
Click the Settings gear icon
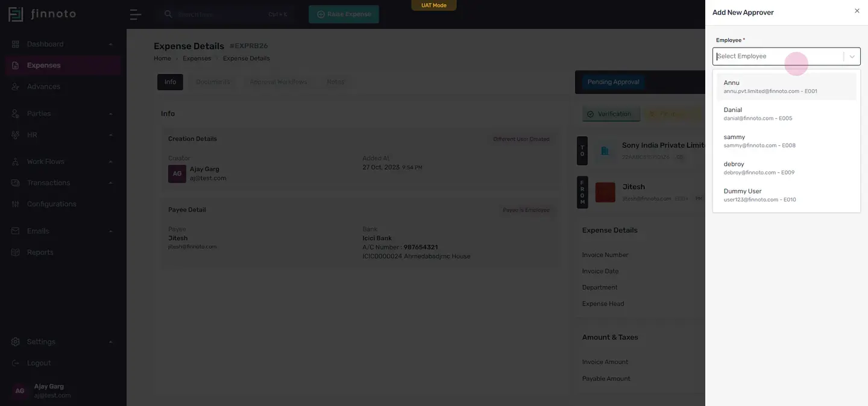pos(16,342)
